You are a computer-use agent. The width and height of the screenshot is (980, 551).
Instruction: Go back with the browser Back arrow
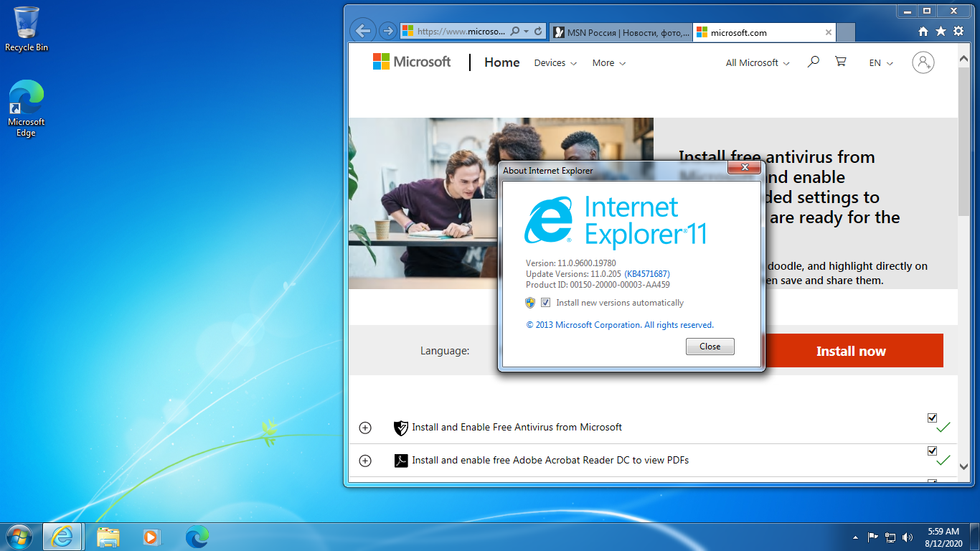pyautogui.click(x=363, y=31)
